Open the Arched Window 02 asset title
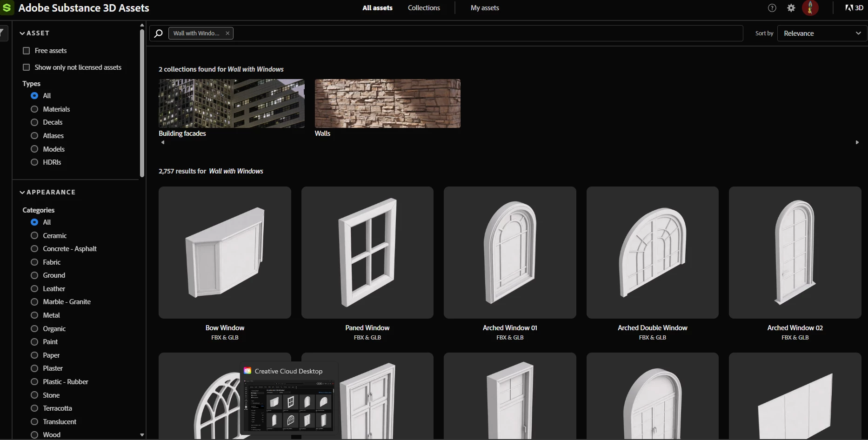This screenshot has height=440, width=868. (795, 328)
